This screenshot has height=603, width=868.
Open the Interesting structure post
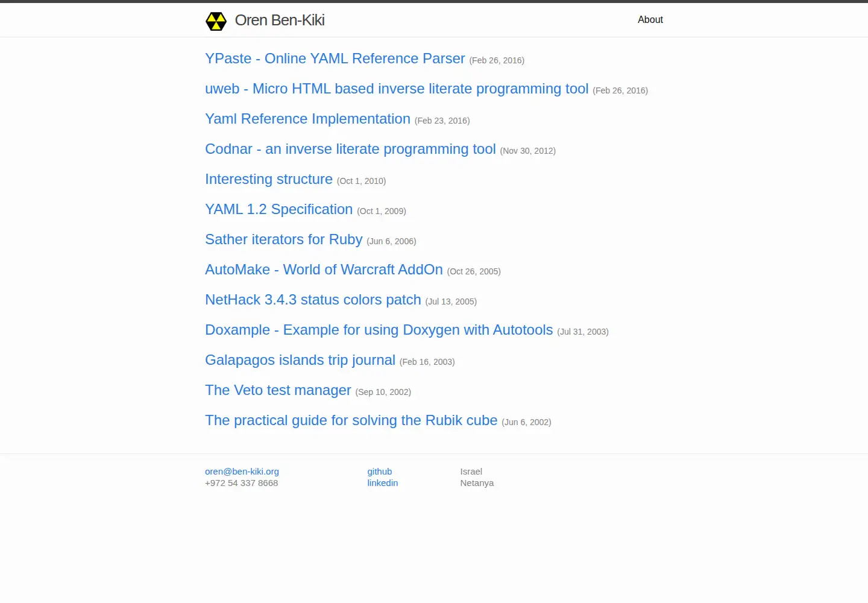[x=269, y=179]
